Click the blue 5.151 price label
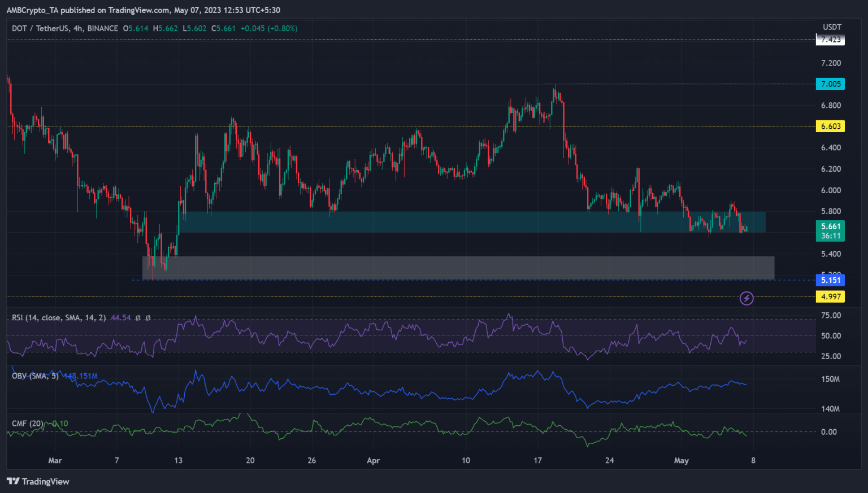 point(830,280)
